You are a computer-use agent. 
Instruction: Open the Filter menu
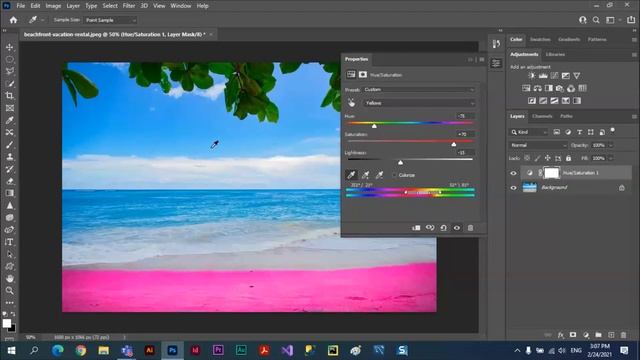[x=129, y=6]
